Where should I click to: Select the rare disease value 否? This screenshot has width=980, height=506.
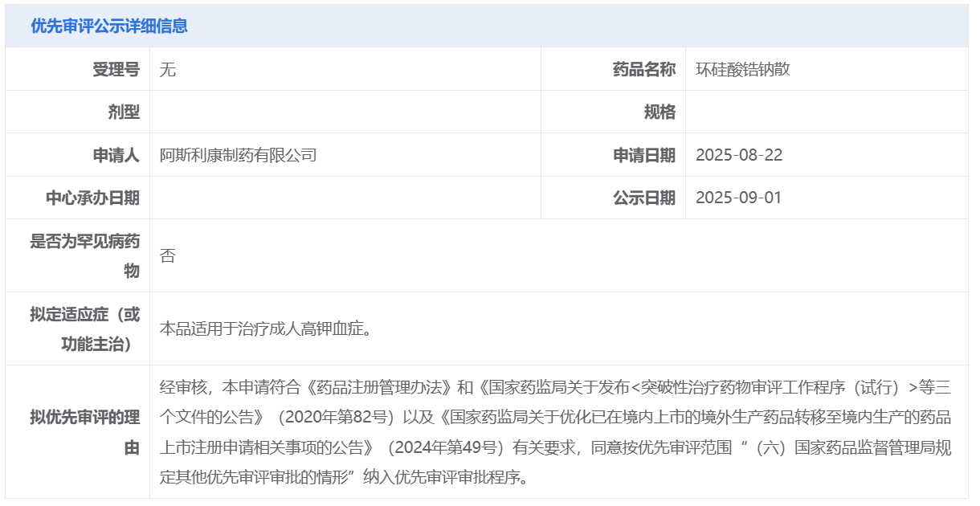[168, 256]
